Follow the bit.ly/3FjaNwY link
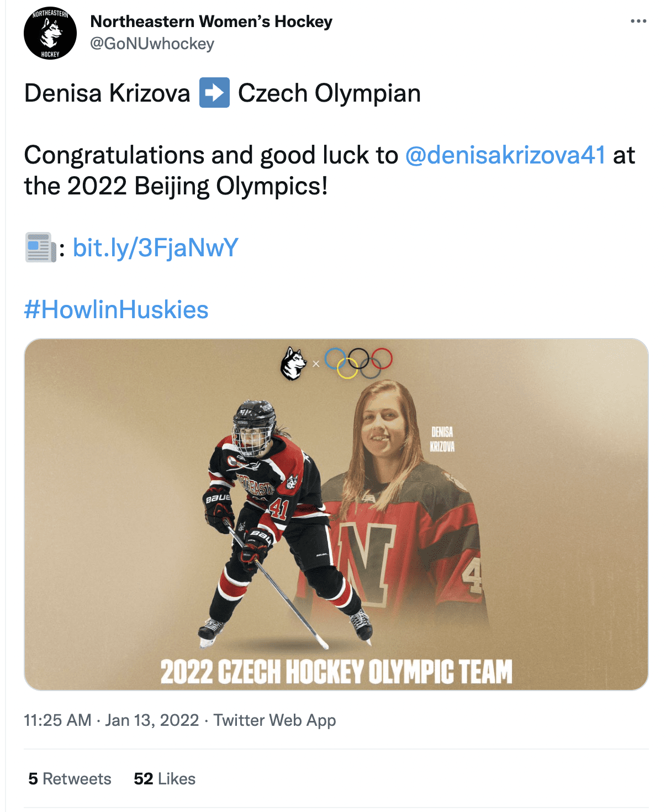The image size is (666, 812). tap(156, 247)
